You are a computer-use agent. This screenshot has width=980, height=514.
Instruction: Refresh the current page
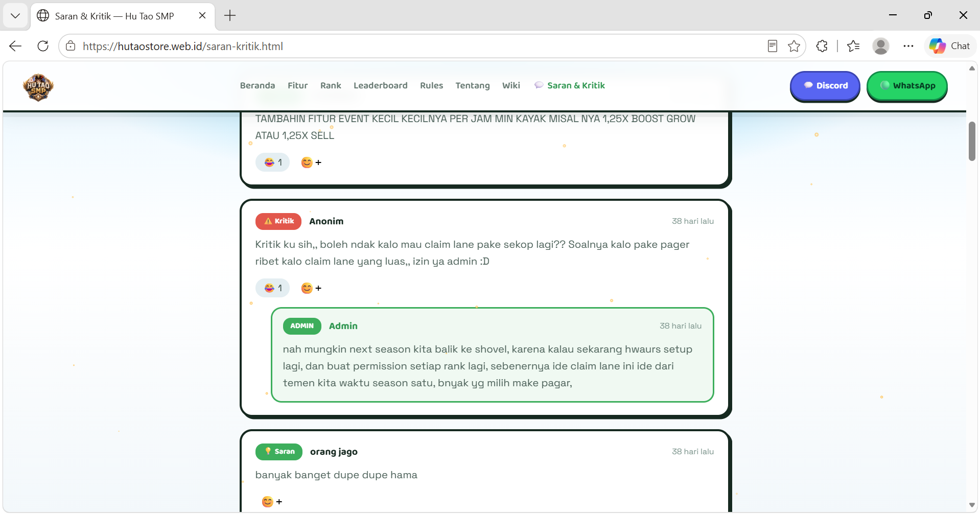tap(43, 46)
